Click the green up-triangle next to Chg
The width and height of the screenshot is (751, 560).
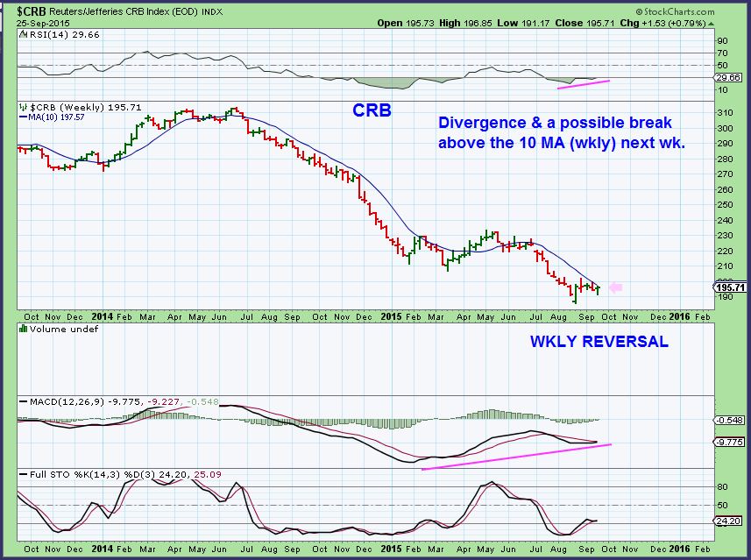[x=712, y=24]
